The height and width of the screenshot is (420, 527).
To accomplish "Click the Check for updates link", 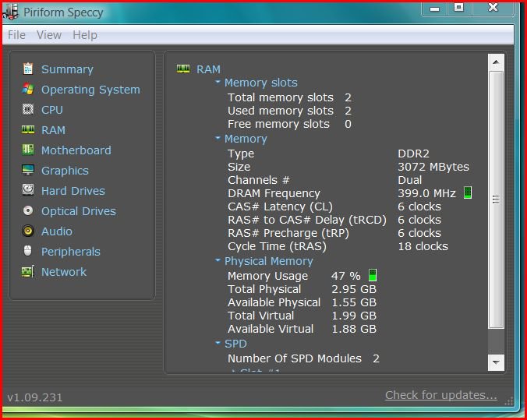I will [441, 395].
